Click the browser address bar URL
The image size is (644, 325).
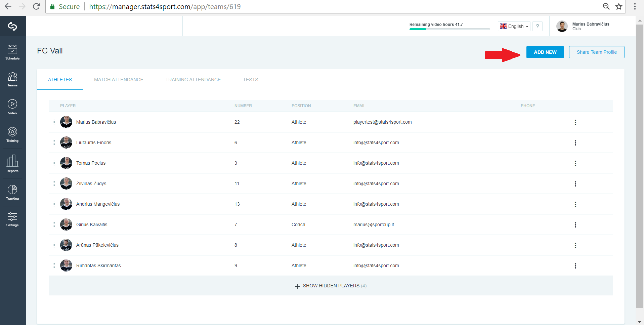click(165, 6)
